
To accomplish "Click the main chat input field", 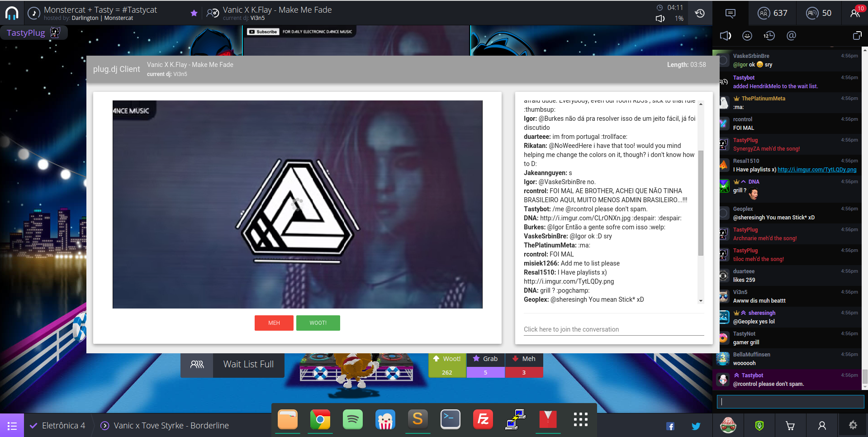I will click(x=790, y=402).
